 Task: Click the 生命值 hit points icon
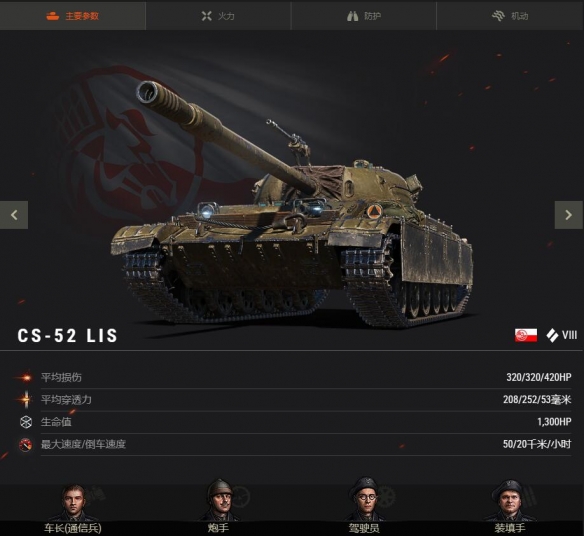(x=26, y=422)
